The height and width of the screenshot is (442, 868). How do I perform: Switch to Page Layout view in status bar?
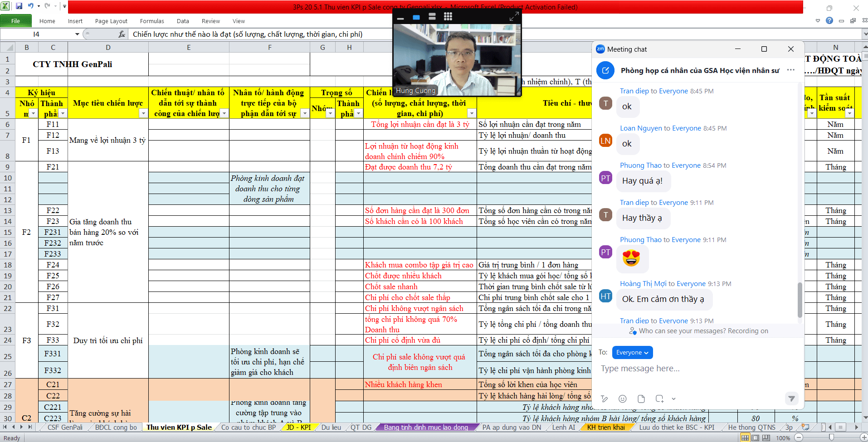point(756,438)
